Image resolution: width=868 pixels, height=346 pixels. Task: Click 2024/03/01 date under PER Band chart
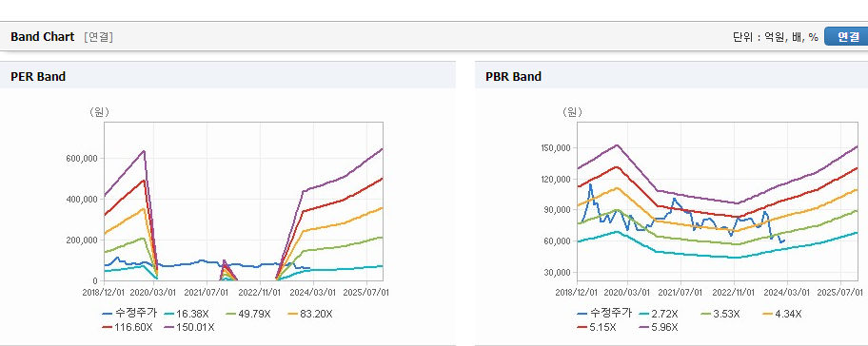tap(314, 292)
